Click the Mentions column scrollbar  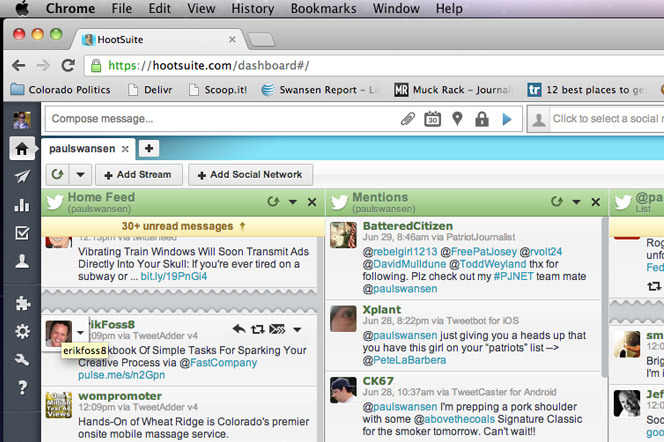click(x=604, y=297)
